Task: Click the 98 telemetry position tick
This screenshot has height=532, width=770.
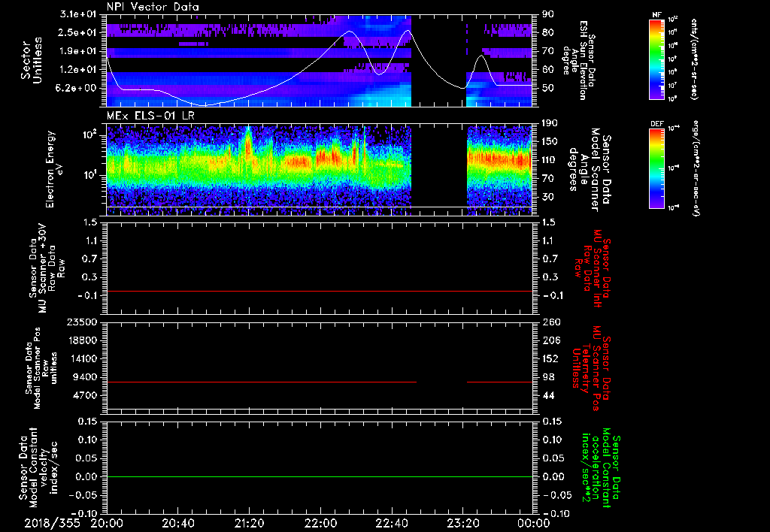Action: tap(547, 377)
